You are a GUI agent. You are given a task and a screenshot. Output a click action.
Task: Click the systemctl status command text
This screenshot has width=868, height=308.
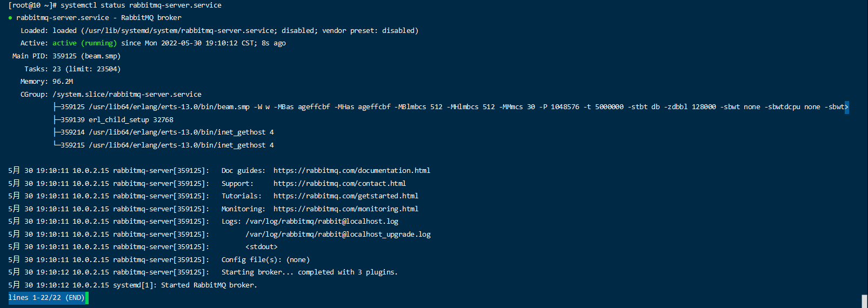tap(141, 5)
